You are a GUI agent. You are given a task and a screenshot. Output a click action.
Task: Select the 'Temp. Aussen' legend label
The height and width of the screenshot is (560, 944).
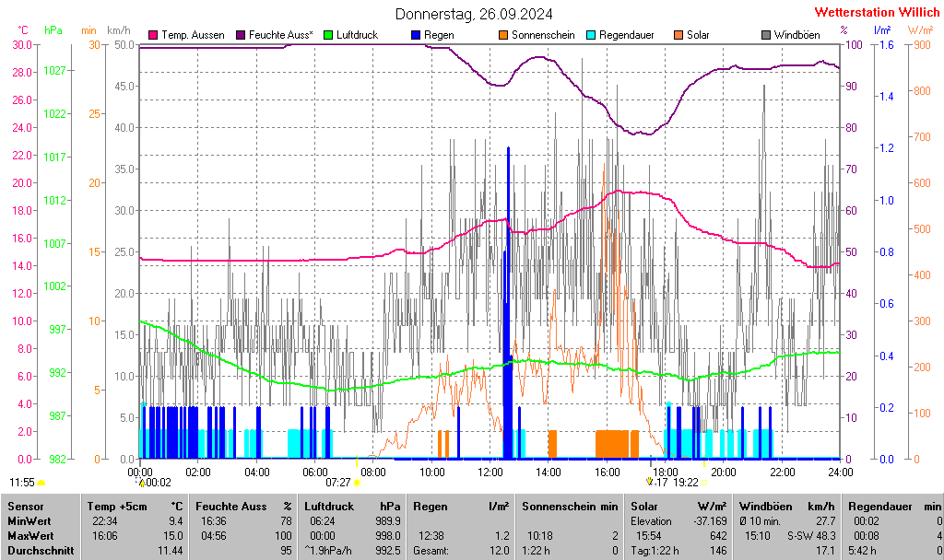[x=193, y=35]
